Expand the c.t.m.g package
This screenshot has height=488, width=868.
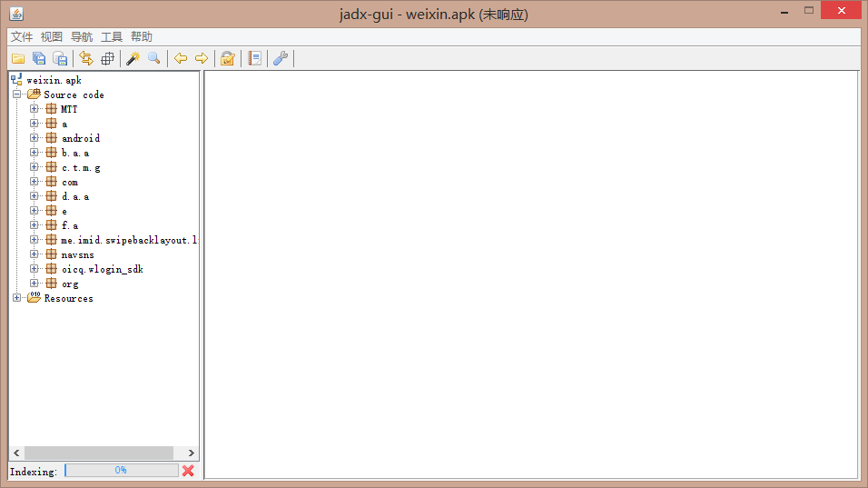pyautogui.click(x=35, y=166)
